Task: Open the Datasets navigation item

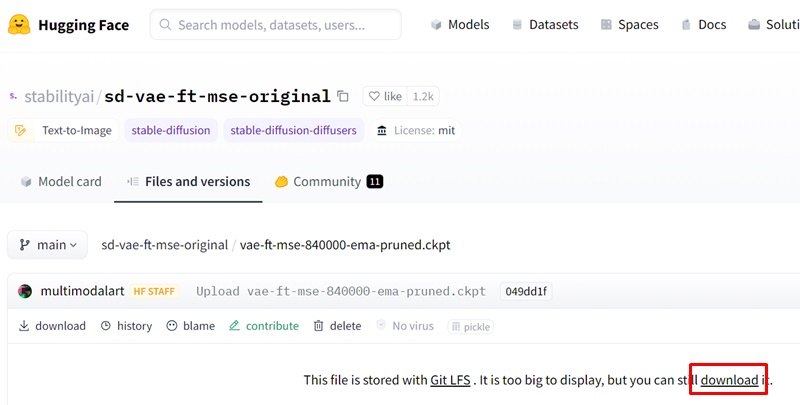Action: pyautogui.click(x=545, y=24)
